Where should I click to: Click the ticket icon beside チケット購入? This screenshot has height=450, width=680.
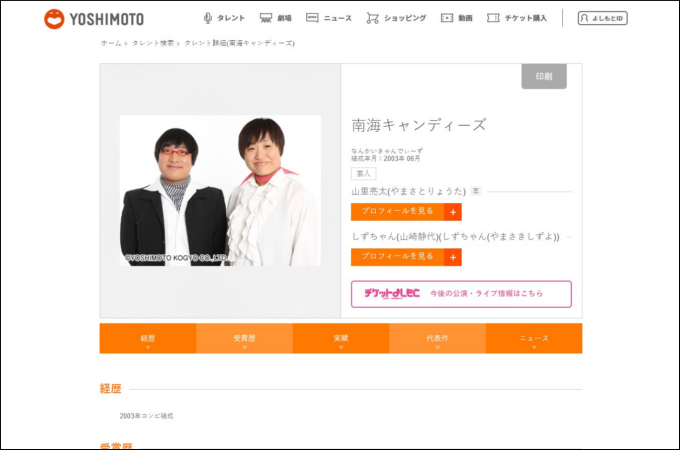(x=493, y=18)
